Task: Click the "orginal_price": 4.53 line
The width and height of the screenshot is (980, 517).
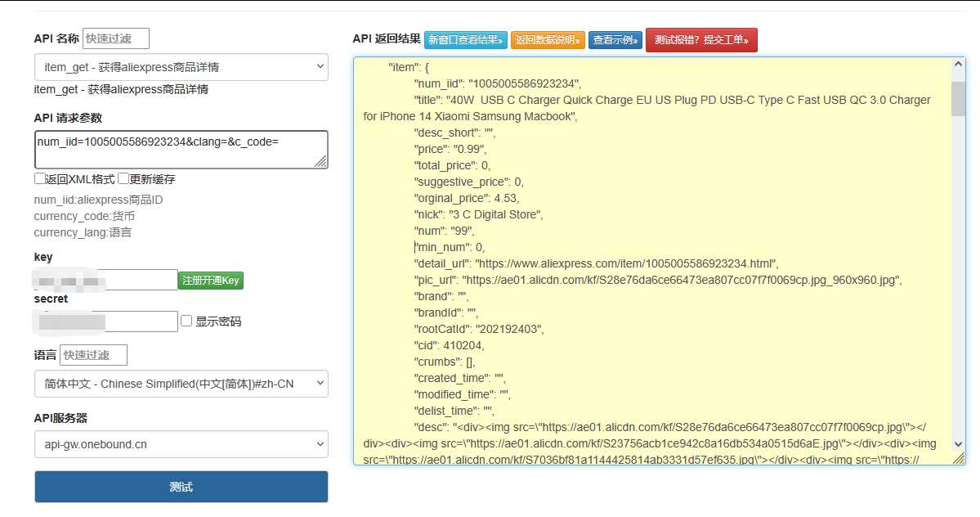Action: click(466, 198)
